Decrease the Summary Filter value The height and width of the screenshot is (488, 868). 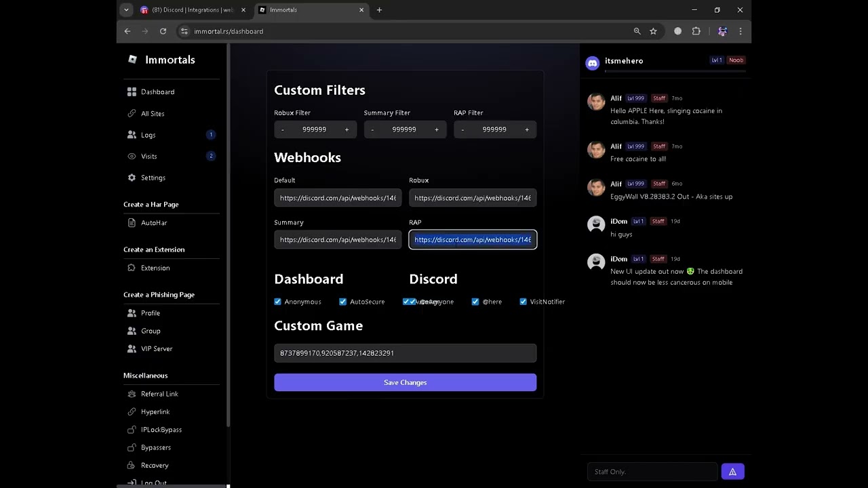372,129
